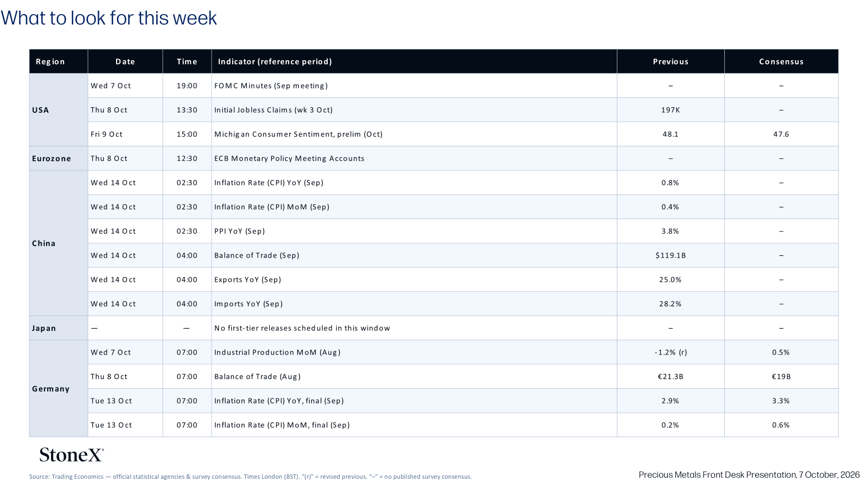Click the $119.1B Balance of Trade value
Screen dimensions: 868x488
(x=671, y=255)
